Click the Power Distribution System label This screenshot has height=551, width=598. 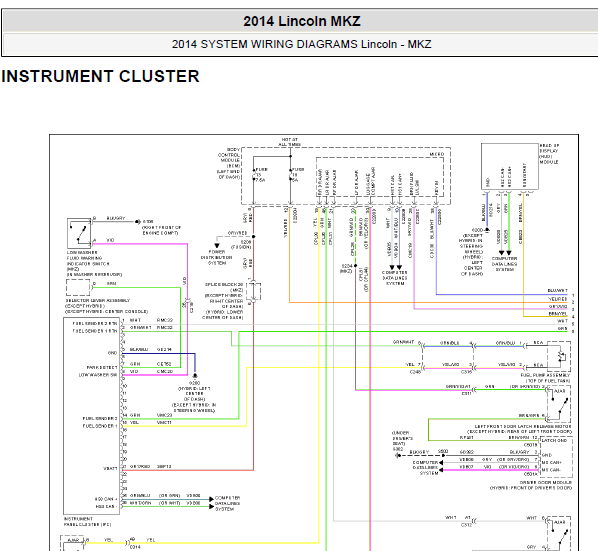click(217, 257)
